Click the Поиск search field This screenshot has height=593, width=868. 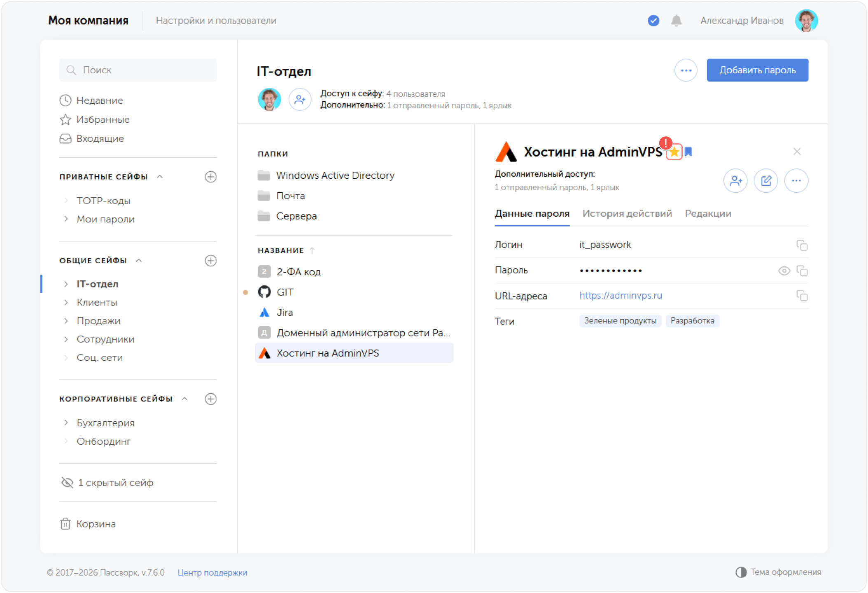pos(138,70)
